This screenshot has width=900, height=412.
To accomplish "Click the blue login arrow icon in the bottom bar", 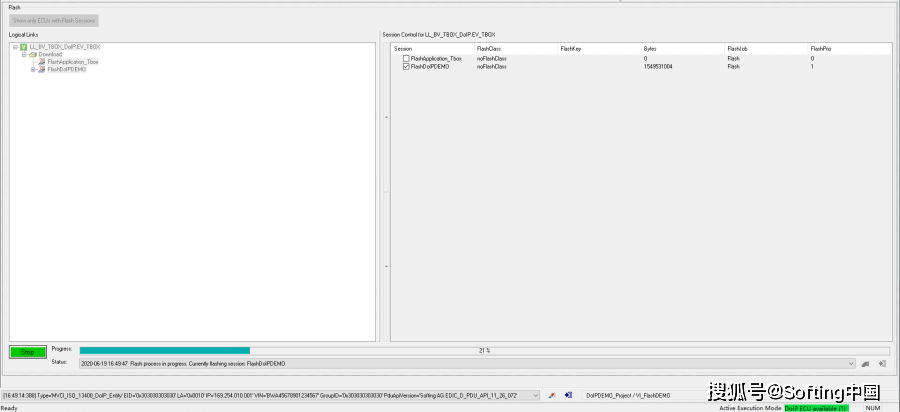I will [x=568, y=395].
